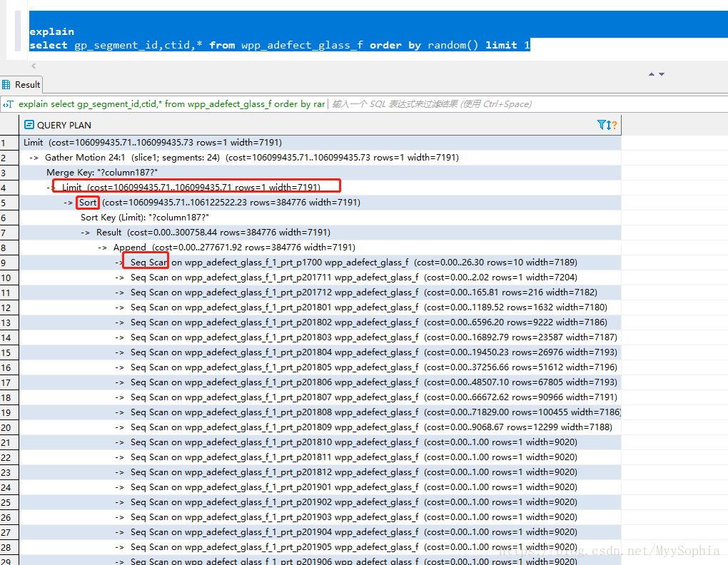Collapse editor using the left chevron

[x=34, y=66]
